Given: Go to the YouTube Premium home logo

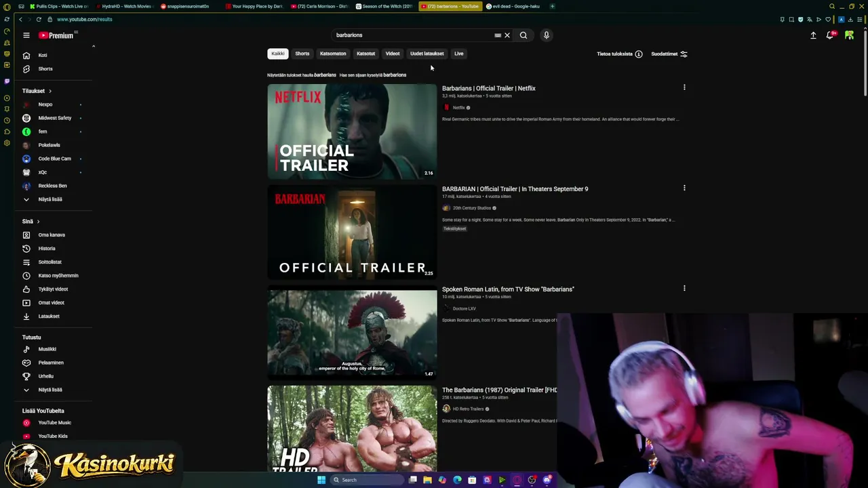Looking at the screenshot, I should [56, 35].
